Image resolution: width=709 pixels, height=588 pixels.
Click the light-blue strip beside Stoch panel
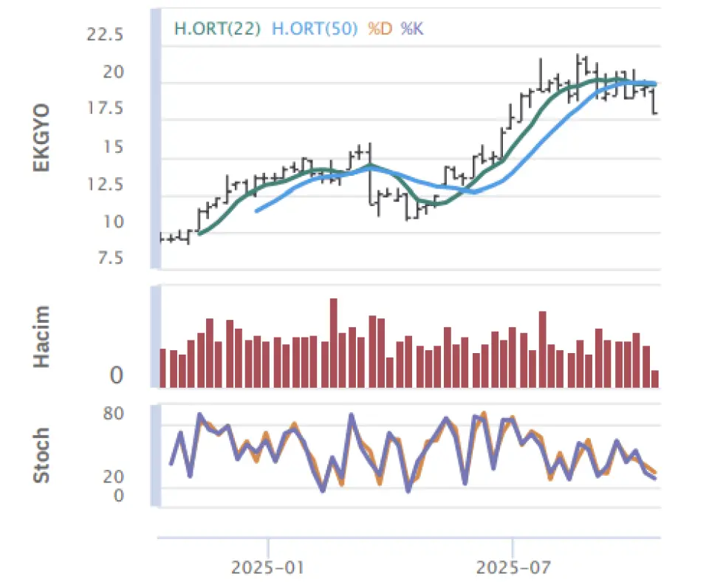click(x=156, y=456)
